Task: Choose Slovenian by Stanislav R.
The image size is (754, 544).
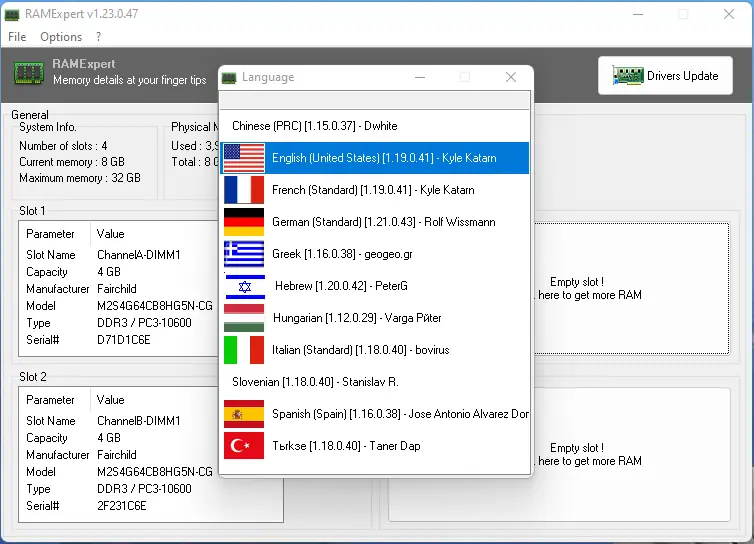Action: (x=315, y=382)
